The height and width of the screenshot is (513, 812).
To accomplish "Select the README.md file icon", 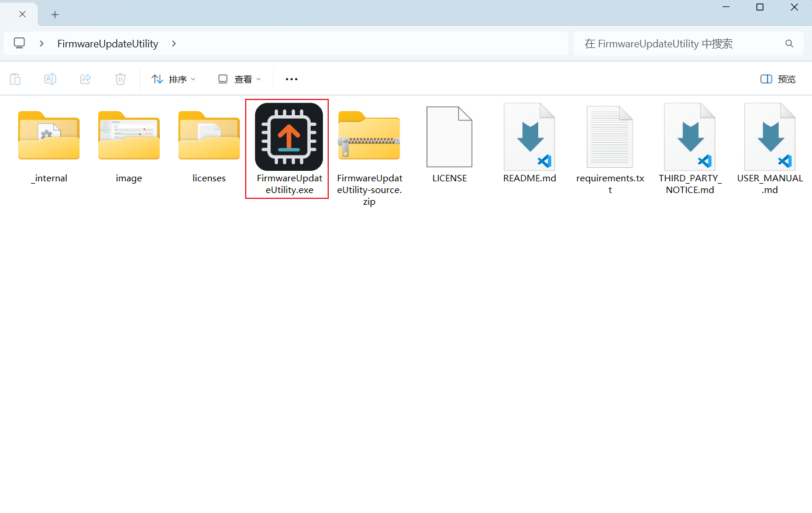I will click(x=529, y=137).
